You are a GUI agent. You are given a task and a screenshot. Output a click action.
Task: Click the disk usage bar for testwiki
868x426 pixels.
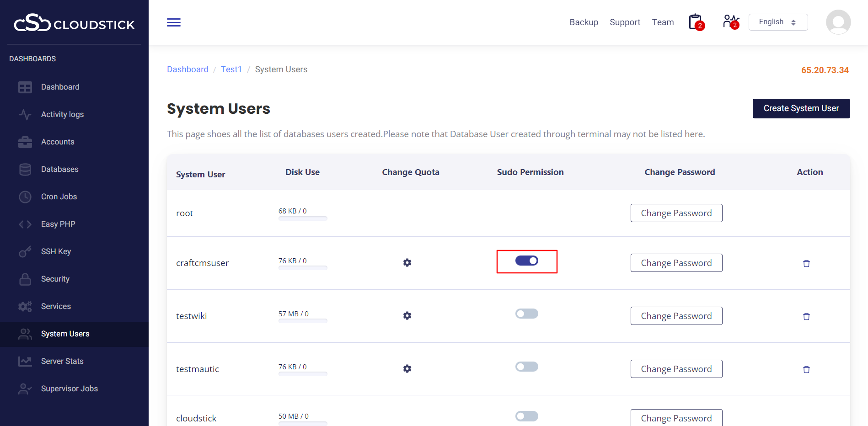303,321
